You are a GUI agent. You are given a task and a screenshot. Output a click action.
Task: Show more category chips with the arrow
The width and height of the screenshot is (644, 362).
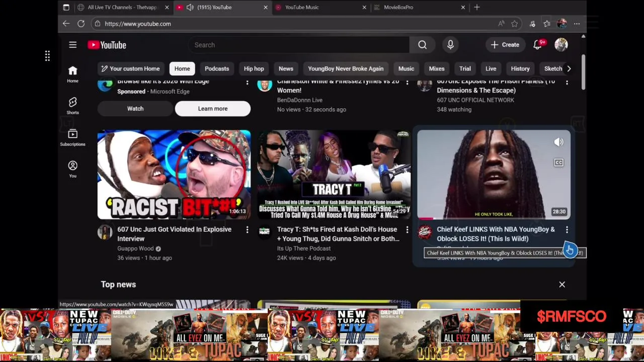click(569, 68)
